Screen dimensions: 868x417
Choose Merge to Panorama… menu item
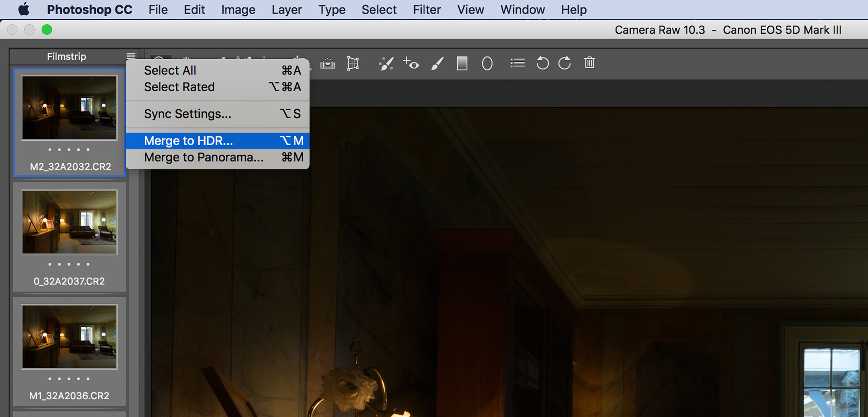click(x=217, y=157)
